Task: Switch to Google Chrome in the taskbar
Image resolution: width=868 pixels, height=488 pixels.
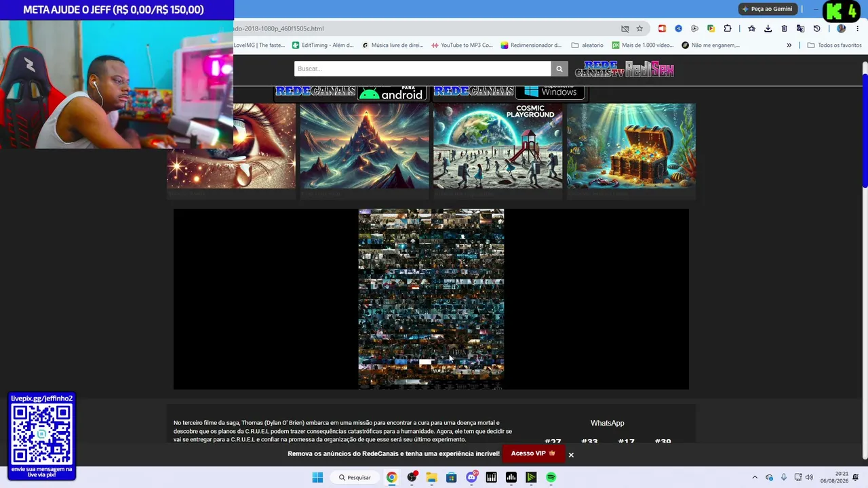Action: [391, 477]
